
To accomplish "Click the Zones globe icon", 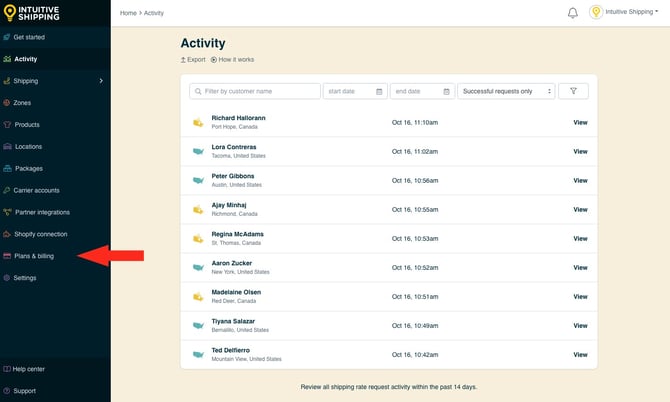I will [6, 103].
